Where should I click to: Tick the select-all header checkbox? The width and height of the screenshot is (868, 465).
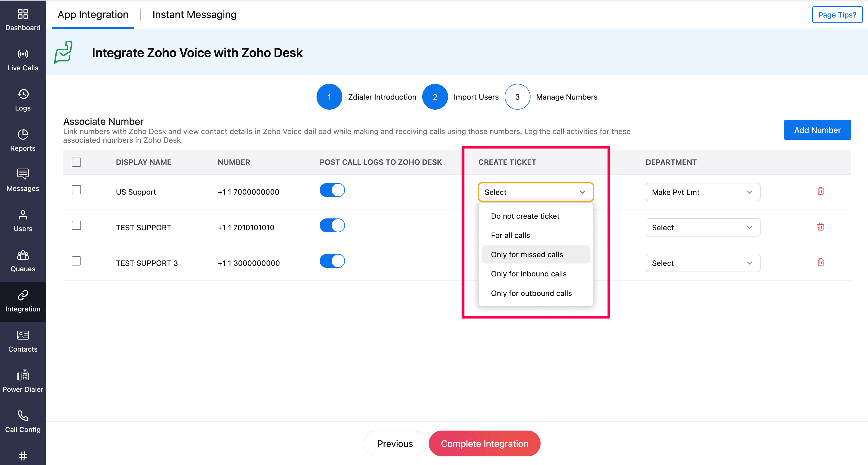tap(76, 162)
